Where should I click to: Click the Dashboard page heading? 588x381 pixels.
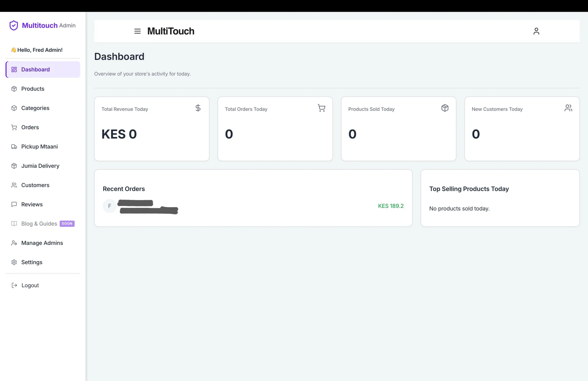[x=119, y=57]
